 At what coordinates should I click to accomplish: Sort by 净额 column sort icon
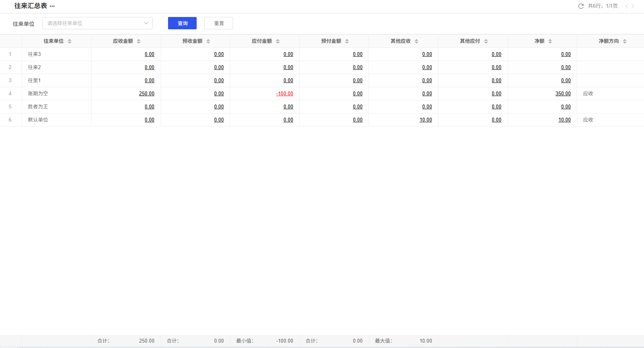(x=550, y=41)
